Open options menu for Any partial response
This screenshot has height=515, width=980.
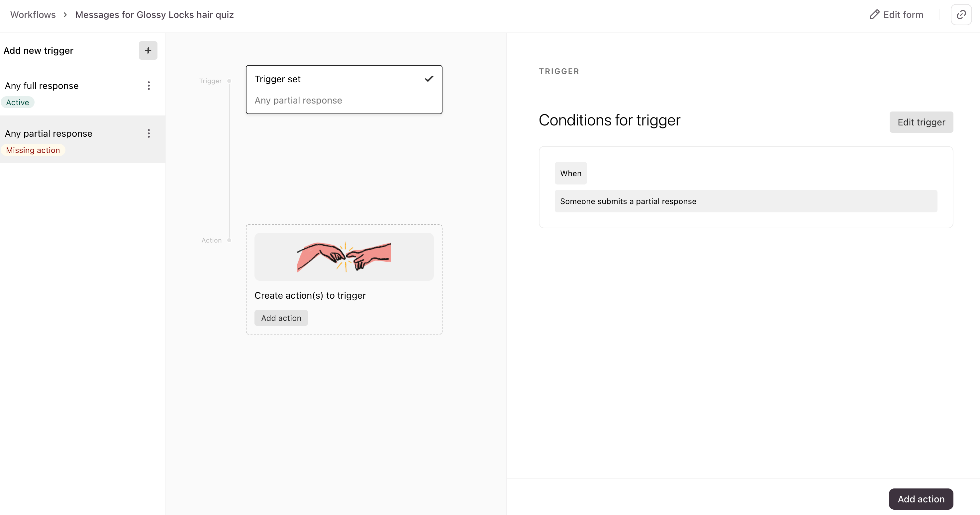[x=149, y=133]
